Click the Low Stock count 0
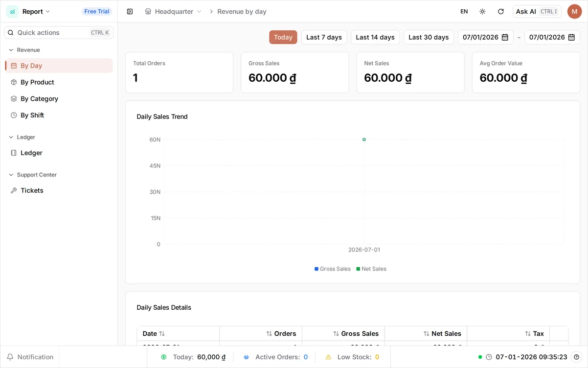Image resolution: width=588 pixels, height=368 pixels. click(x=377, y=357)
